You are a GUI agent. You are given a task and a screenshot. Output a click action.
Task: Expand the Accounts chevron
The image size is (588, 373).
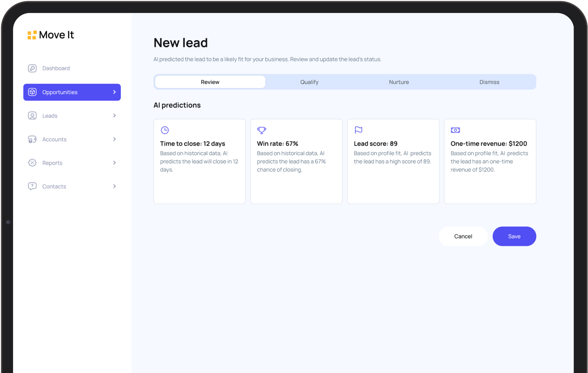point(114,139)
